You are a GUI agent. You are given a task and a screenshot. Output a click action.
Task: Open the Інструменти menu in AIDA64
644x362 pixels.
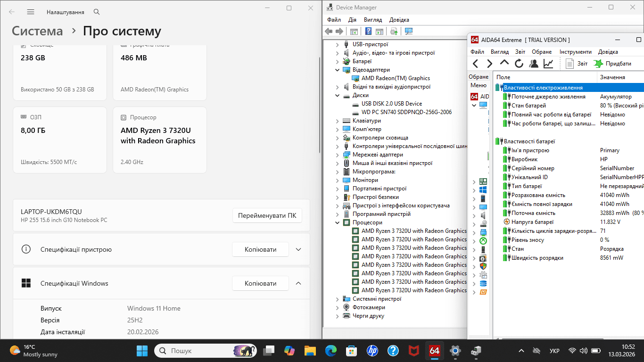[x=575, y=52]
